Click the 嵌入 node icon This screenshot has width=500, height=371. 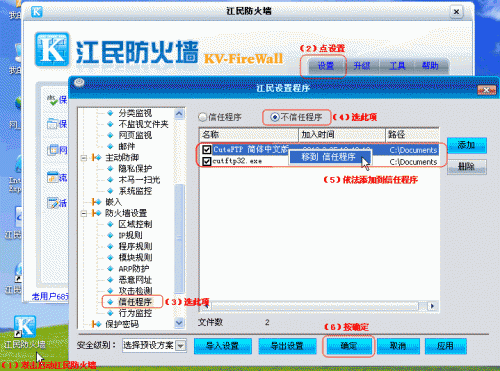coord(97,202)
